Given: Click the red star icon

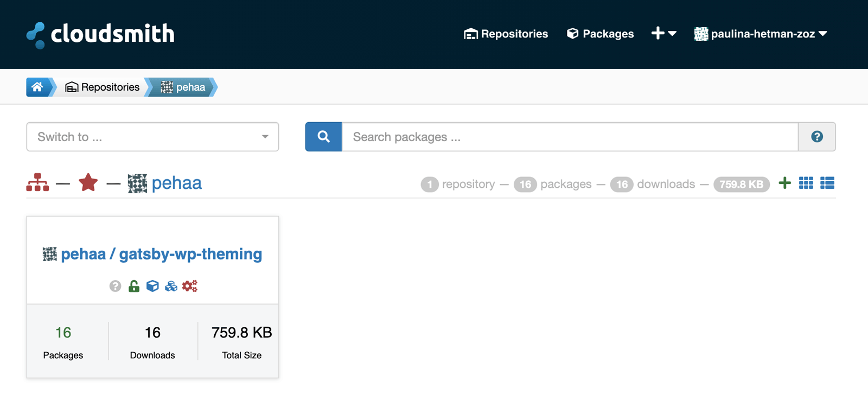Looking at the screenshot, I should [88, 183].
